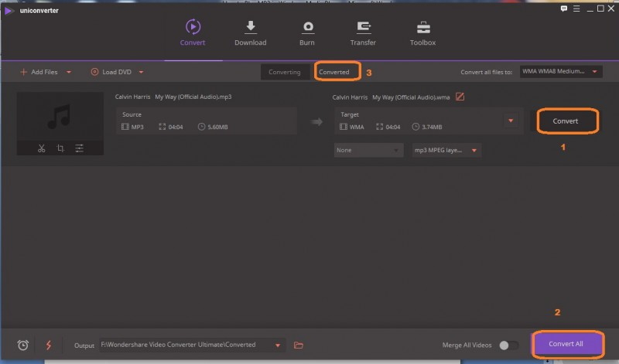Open the None subtitle dropdown
Screen dimensions: 619x364
click(x=368, y=150)
